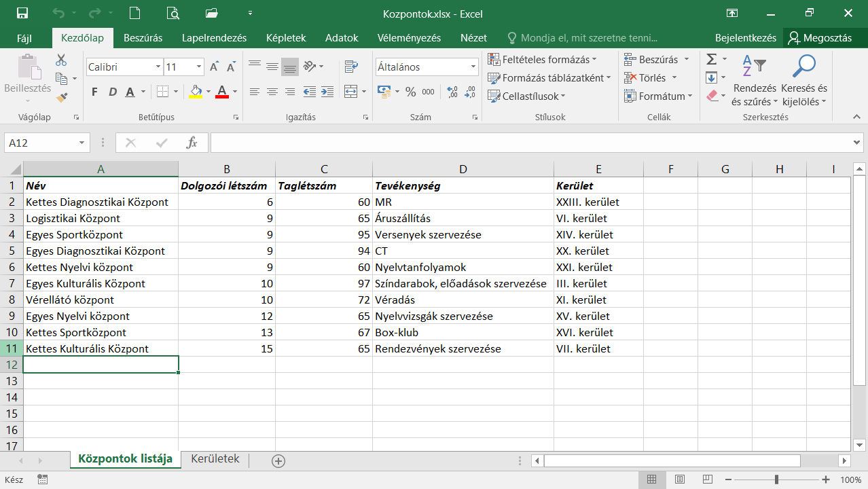Image resolution: width=868 pixels, height=489 pixels.
Task: Click the zoom slider handle
Action: click(x=777, y=479)
